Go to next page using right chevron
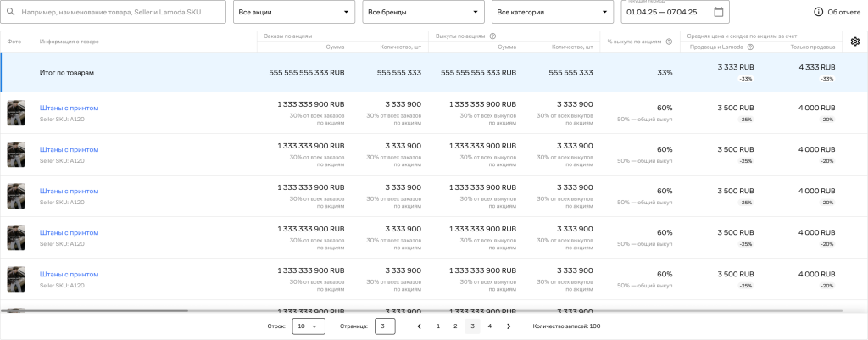 509,326
